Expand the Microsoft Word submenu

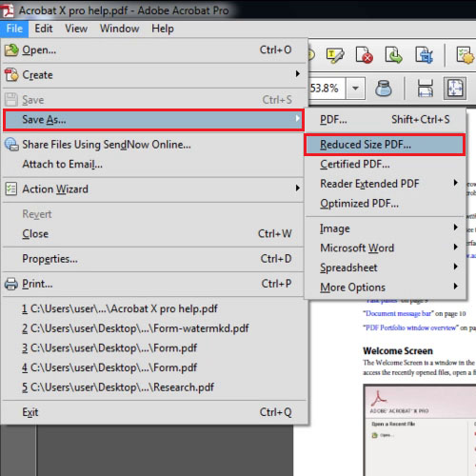[x=456, y=247]
